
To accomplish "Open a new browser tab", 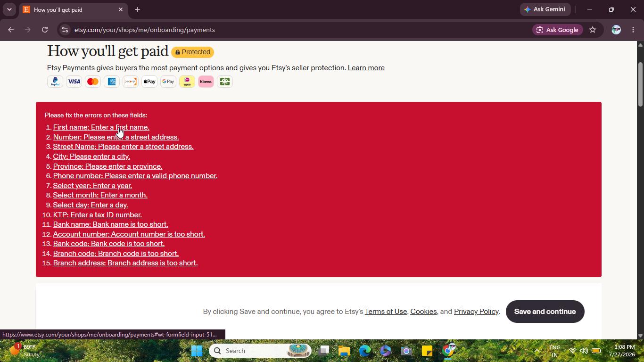I will 138,9.
